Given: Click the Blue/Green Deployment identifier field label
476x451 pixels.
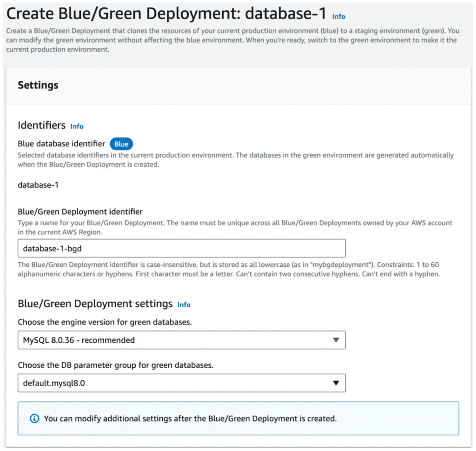Looking at the screenshot, I should pyautogui.click(x=80, y=212).
